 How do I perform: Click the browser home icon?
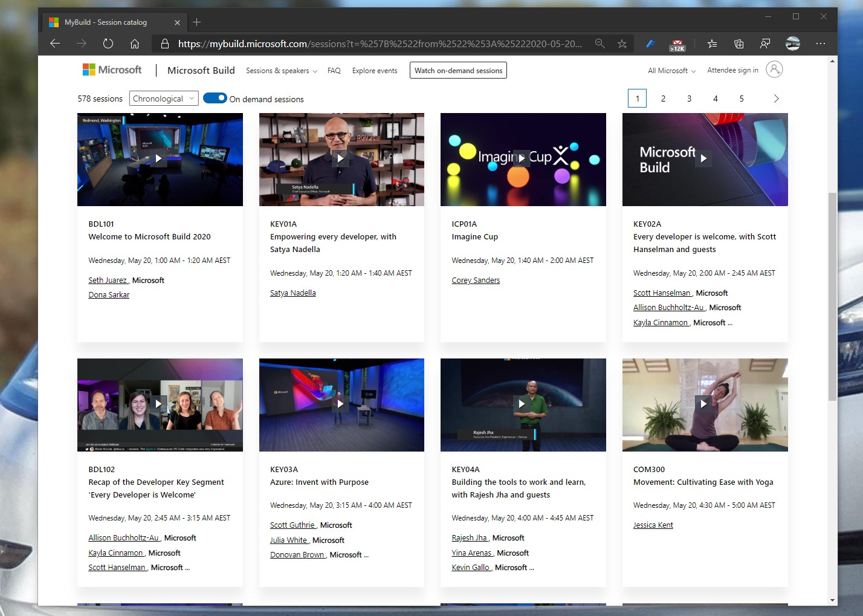tap(135, 44)
